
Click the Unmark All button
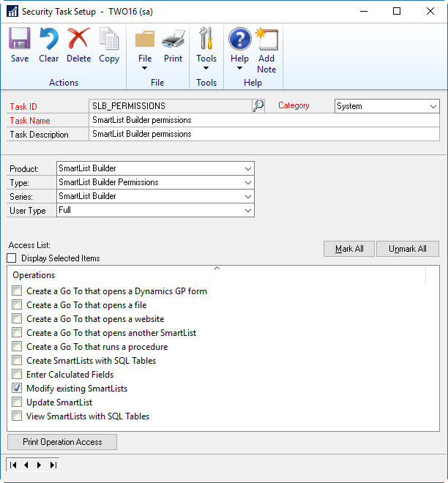(x=407, y=249)
